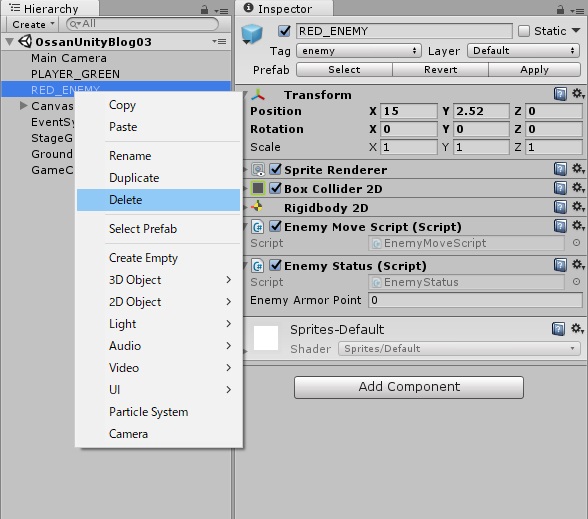Choose Select Prefab in context menu
Viewport: 588px width, 519px height.
(x=158, y=229)
